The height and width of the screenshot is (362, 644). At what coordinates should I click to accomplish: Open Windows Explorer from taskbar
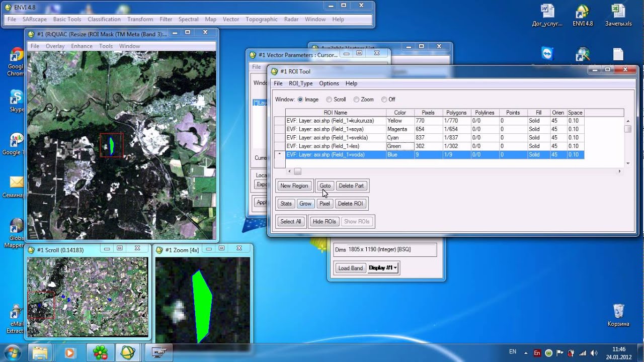click(x=40, y=352)
